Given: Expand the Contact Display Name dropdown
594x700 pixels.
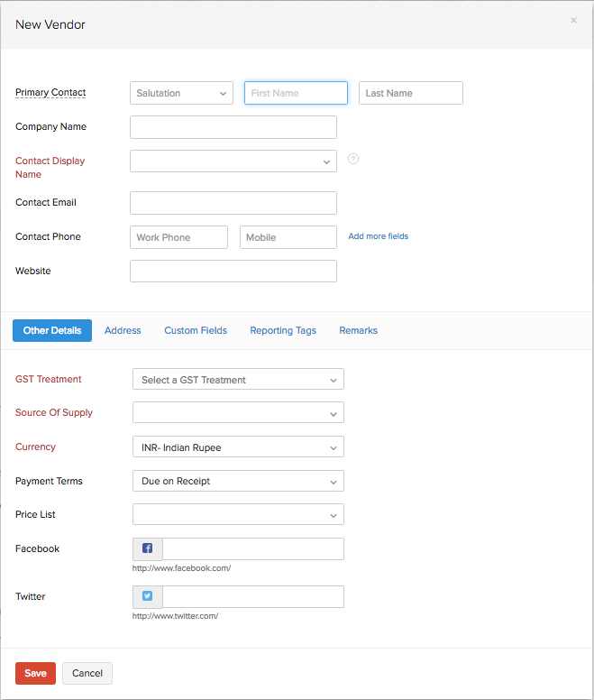Looking at the screenshot, I should click(233, 161).
